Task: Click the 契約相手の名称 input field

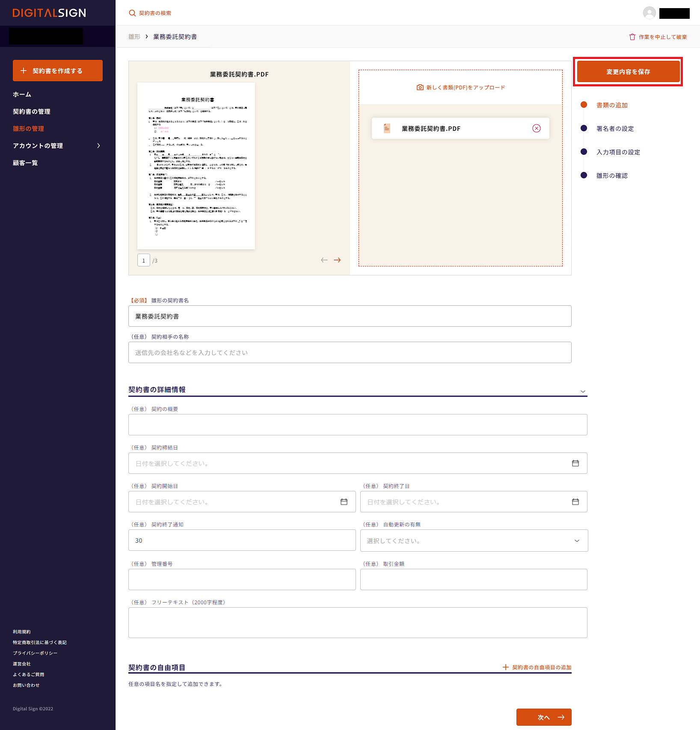Action: 350,352
